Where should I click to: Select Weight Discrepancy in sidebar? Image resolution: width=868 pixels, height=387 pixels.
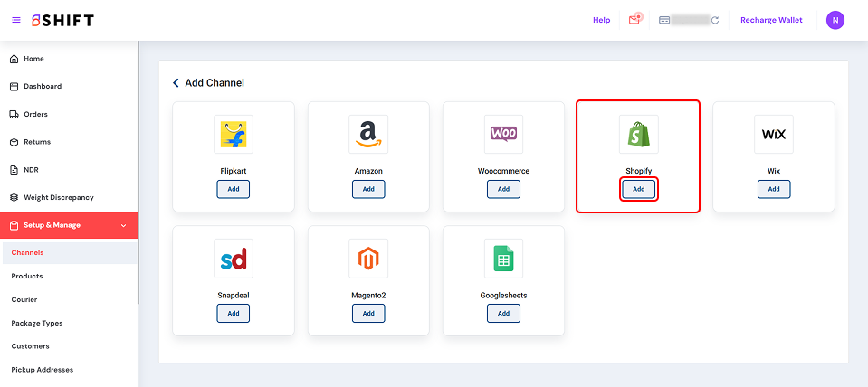[58, 197]
